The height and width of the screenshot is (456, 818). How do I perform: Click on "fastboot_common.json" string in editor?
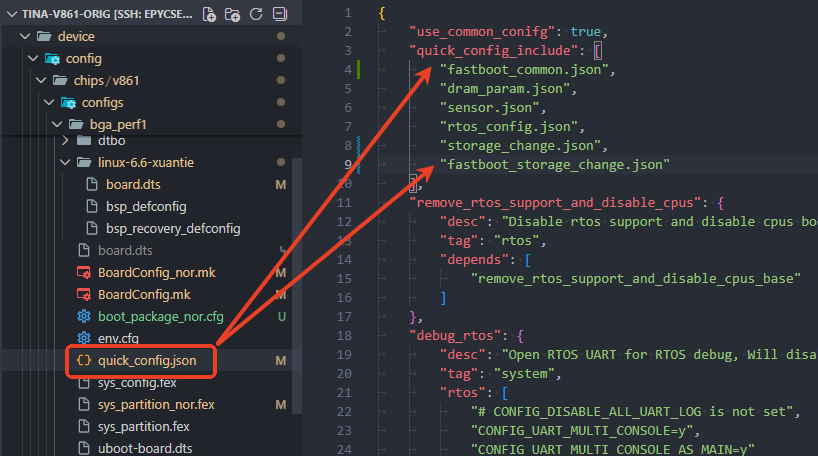525,70
